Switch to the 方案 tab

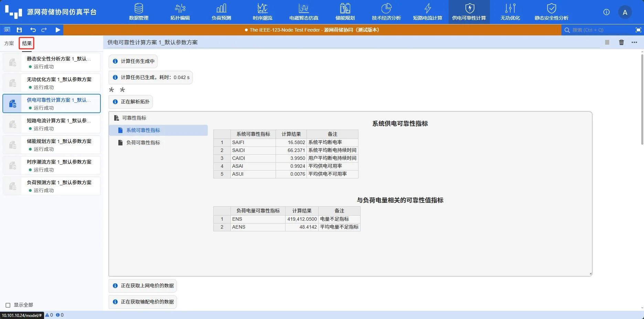coord(9,43)
